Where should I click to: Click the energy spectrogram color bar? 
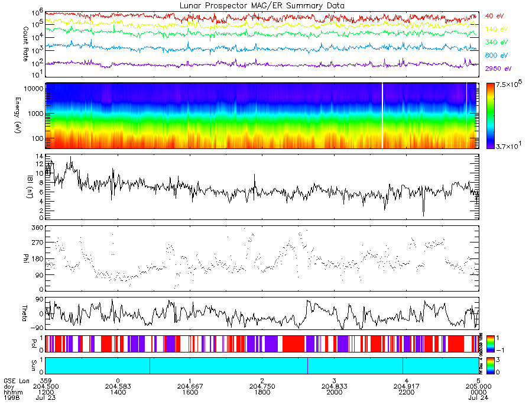coord(491,116)
